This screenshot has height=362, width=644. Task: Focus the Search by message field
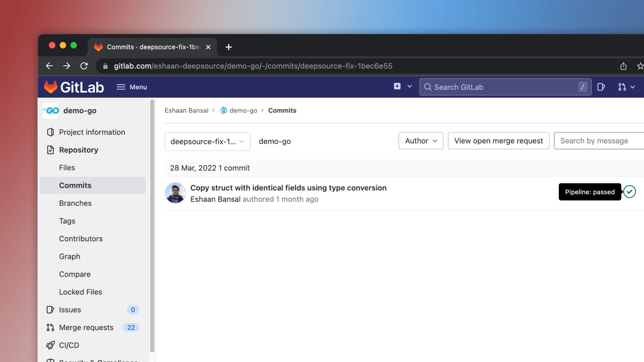point(599,141)
